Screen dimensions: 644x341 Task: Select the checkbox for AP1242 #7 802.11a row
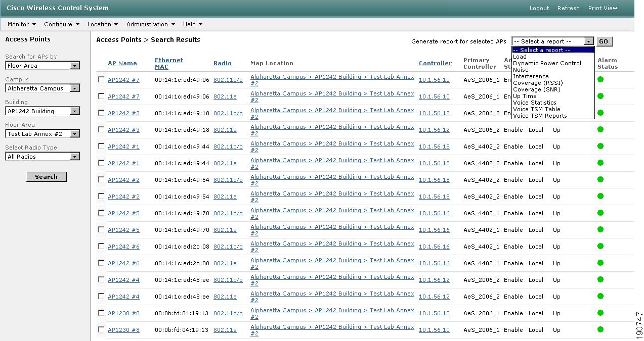(101, 96)
